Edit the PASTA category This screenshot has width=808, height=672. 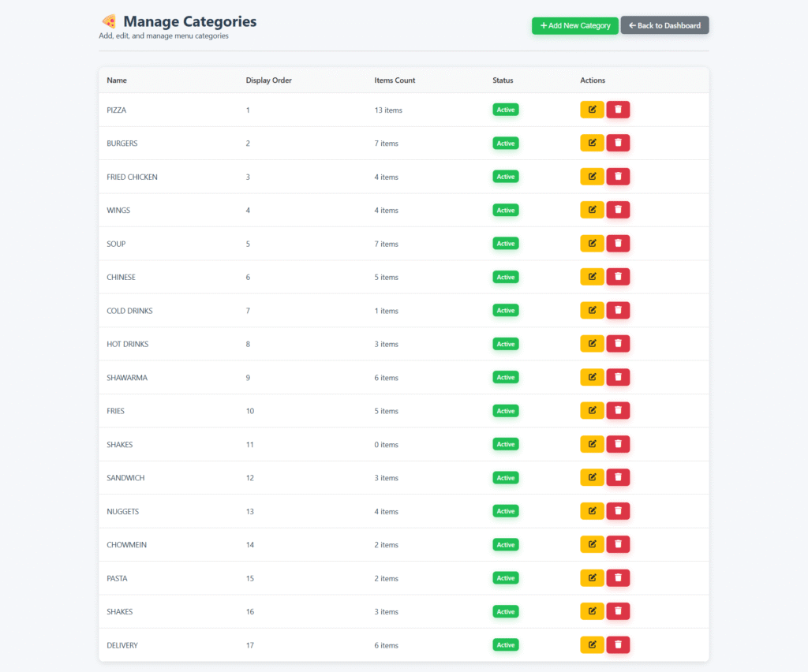click(592, 578)
